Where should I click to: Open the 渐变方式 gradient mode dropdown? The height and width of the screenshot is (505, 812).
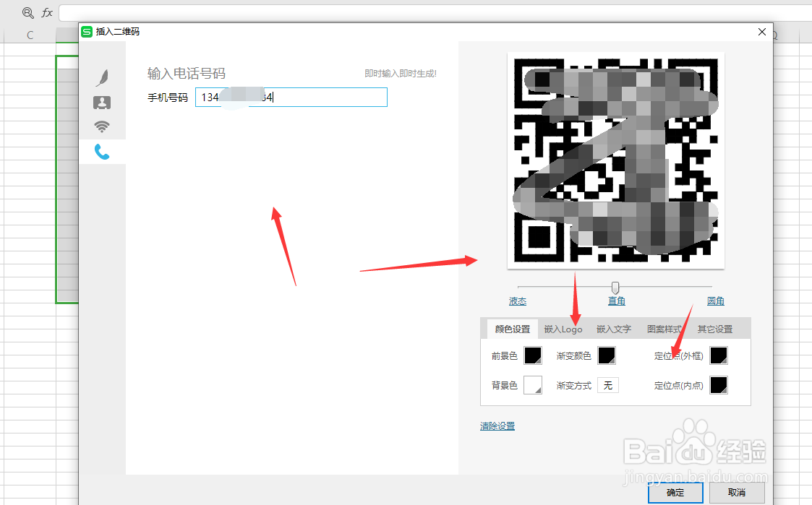click(x=608, y=385)
